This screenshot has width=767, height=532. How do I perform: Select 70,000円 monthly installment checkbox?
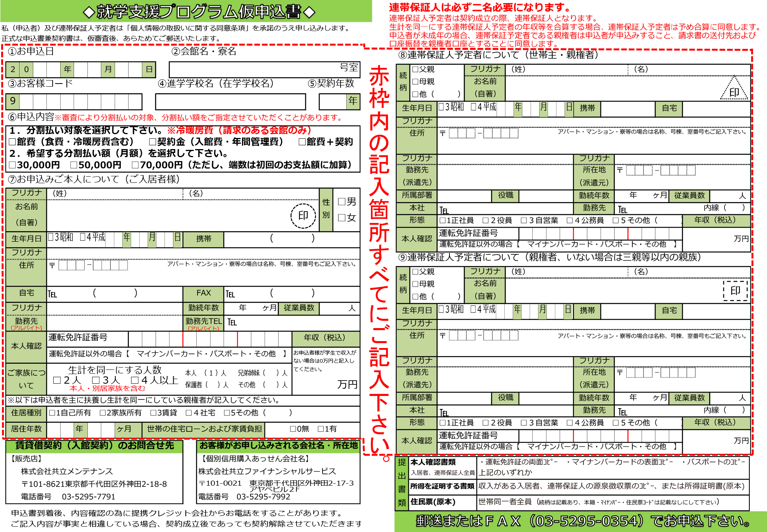click(x=135, y=165)
